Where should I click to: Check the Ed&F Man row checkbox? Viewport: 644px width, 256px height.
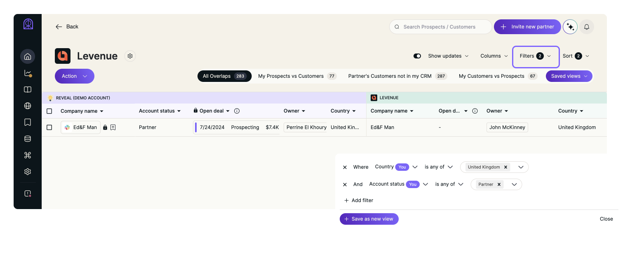click(x=49, y=128)
